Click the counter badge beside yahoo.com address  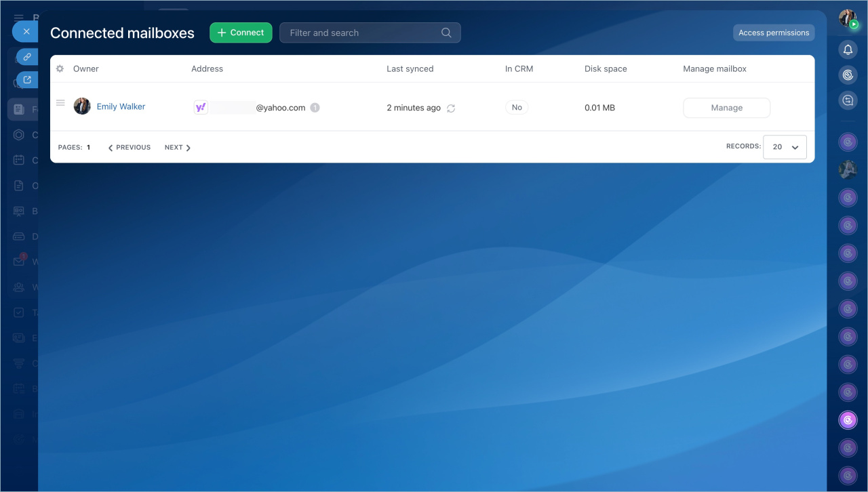(315, 108)
